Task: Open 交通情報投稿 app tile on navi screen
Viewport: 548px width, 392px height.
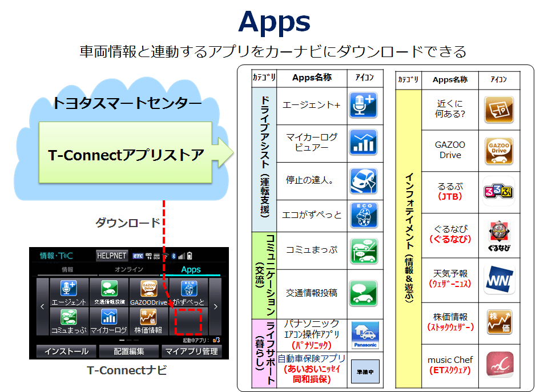Action: click(x=110, y=292)
